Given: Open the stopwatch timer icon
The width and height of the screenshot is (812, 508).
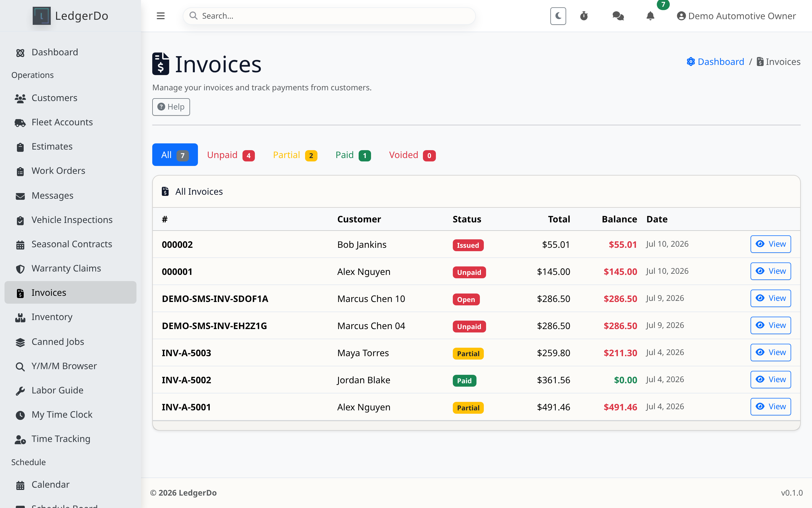Looking at the screenshot, I should coord(584,16).
